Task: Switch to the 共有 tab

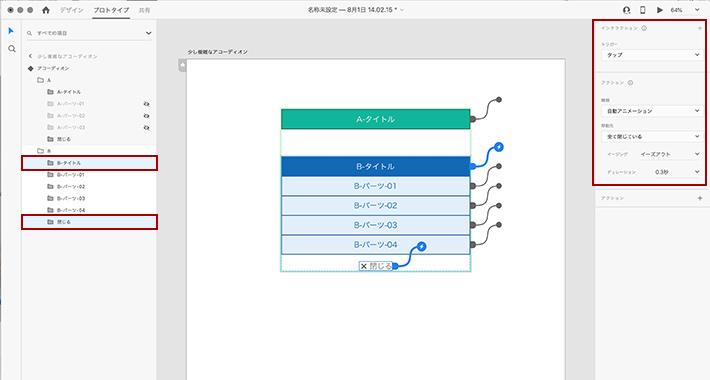Action: [144, 10]
